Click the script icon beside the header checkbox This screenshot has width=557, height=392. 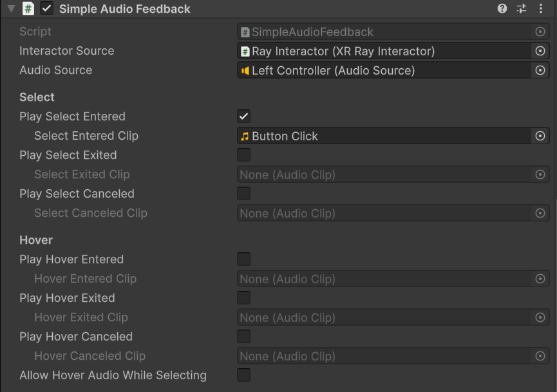click(x=26, y=9)
